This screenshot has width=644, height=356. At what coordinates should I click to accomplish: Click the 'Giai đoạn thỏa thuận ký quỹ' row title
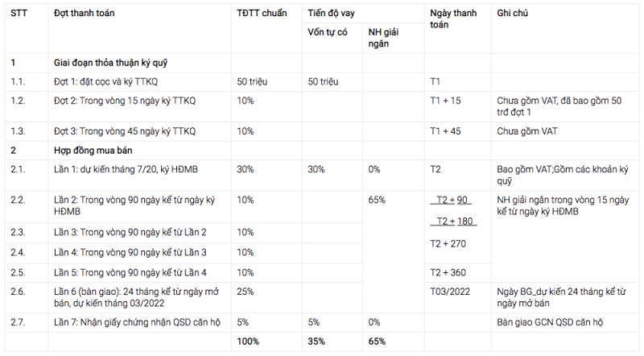pos(109,62)
